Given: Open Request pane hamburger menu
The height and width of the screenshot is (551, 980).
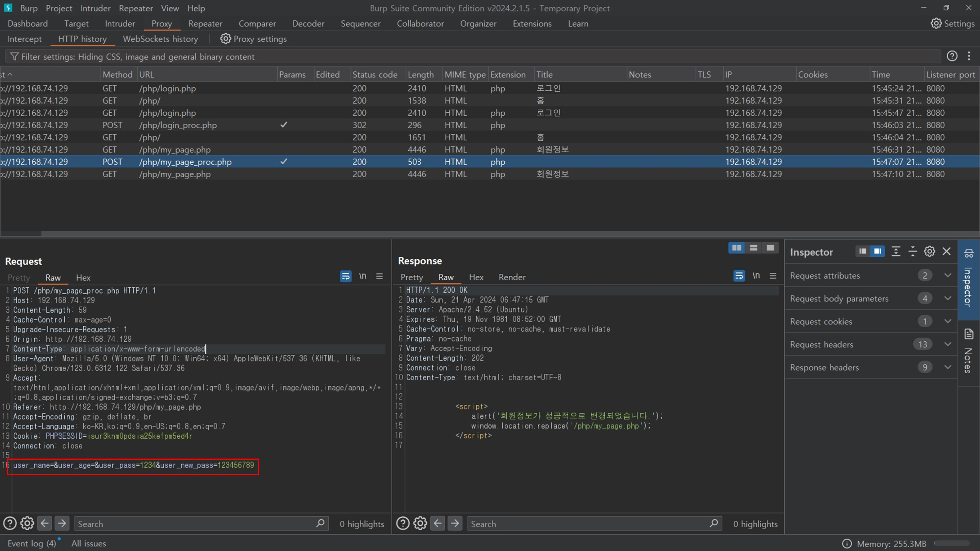Looking at the screenshot, I should click(x=379, y=276).
